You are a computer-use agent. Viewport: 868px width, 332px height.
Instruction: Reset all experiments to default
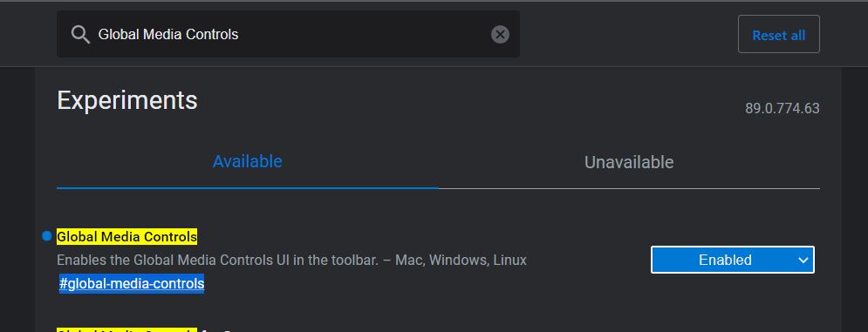coord(778,34)
